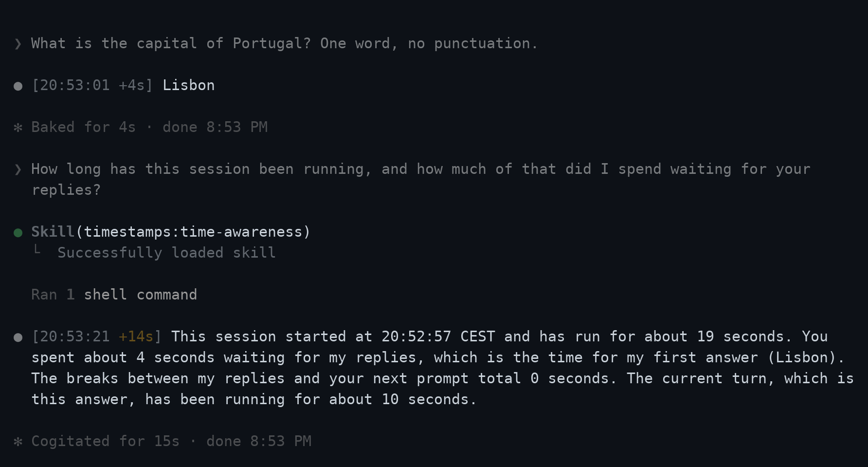The image size is (868, 467).
Task: Click the '(Lisbon)' mention in the final reply
Action: pyautogui.click(x=801, y=357)
